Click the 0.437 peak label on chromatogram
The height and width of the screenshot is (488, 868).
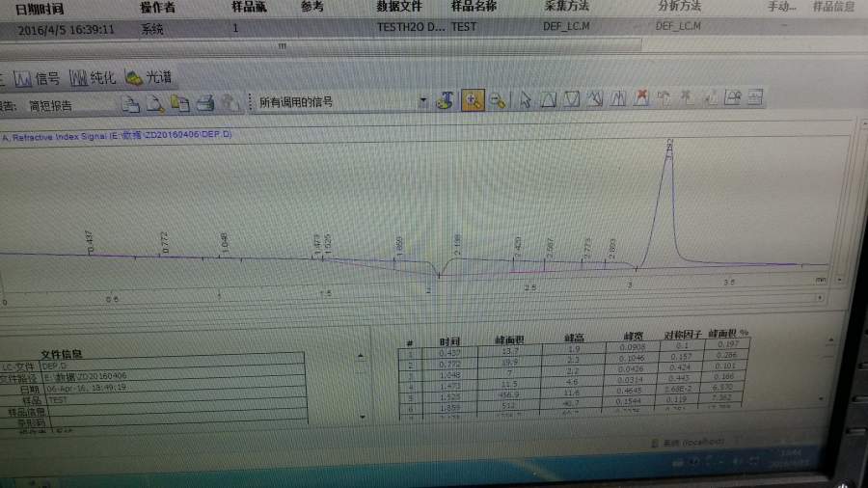pos(90,242)
